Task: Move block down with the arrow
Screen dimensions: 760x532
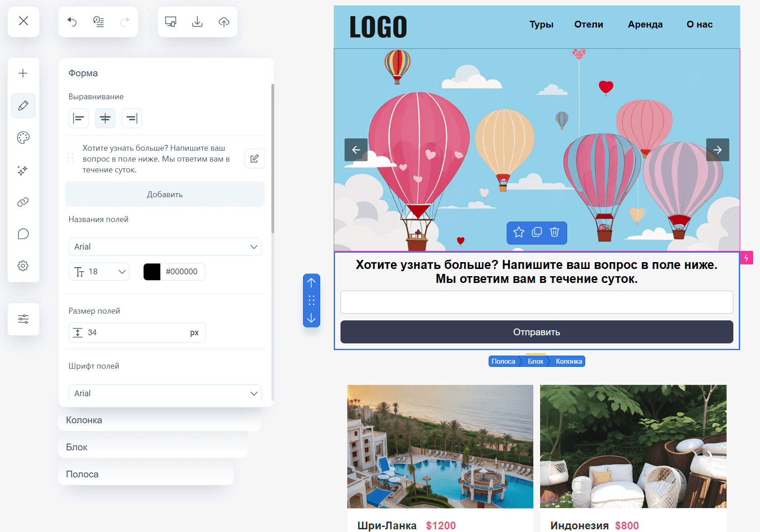Action: 312,318
